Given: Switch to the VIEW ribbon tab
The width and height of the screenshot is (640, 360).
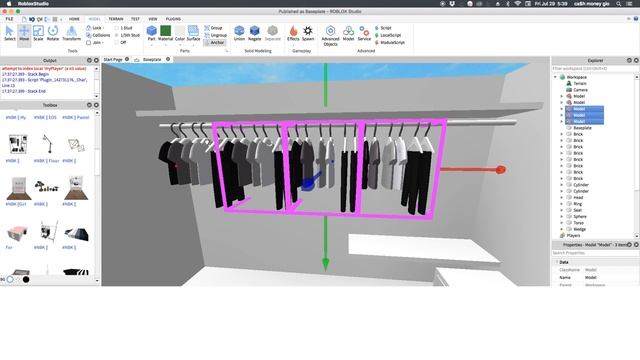Looking at the screenshot, I should pos(153,19).
